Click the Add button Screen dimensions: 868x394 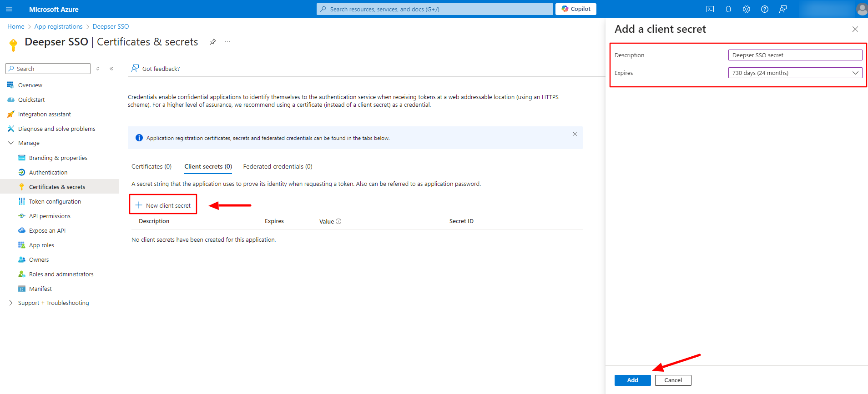[x=633, y=380]
